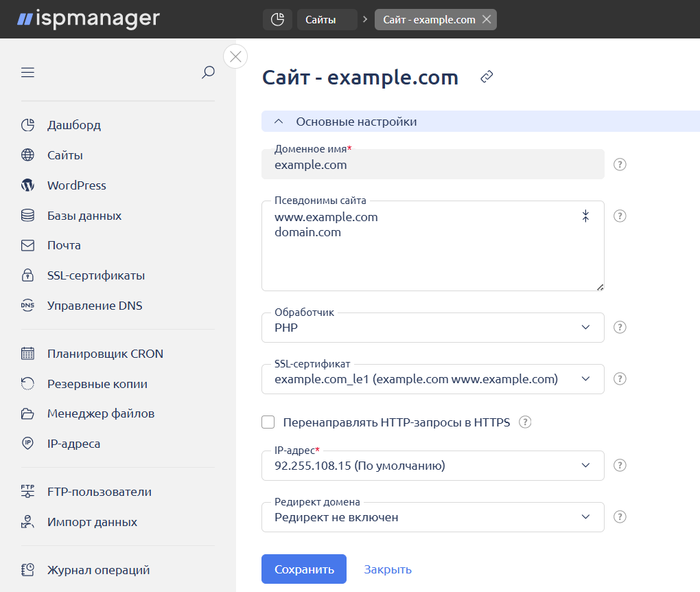Image resolution: width=700 pixels, height=592 pixels.
Task: Collapse sidebar with the round X button
Action: 235,56
